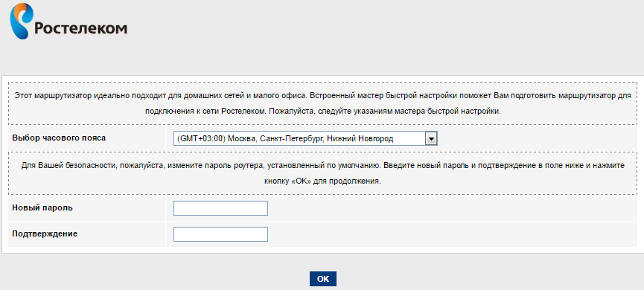
Task: Focus the Новый пароль input field
Action: click(x=220, y=208)
